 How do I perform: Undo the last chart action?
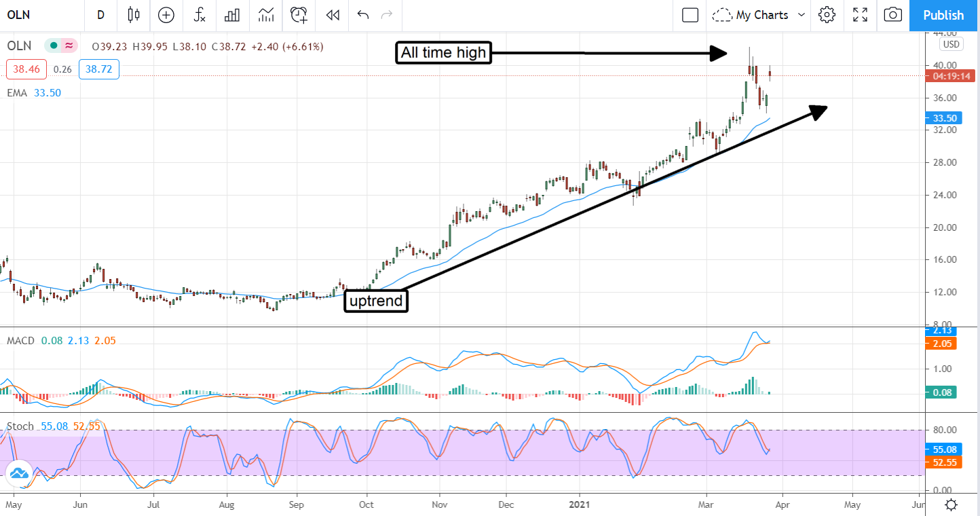pos(362,14)
